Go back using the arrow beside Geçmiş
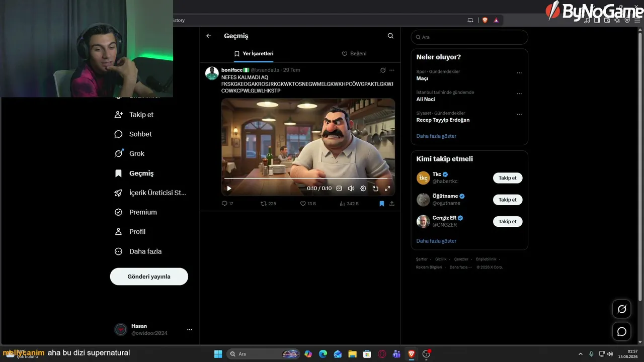 pos(209,36)
